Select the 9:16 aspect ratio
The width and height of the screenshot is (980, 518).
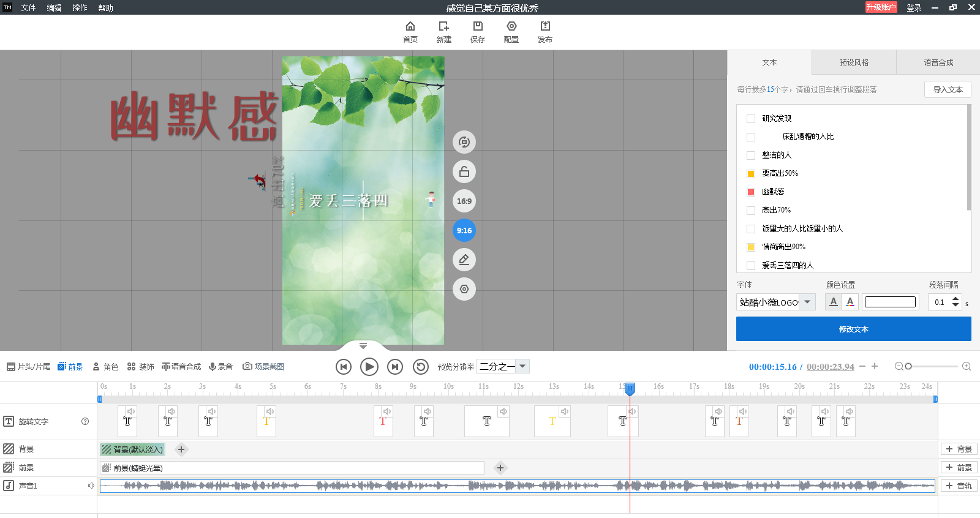coord(464,230)
